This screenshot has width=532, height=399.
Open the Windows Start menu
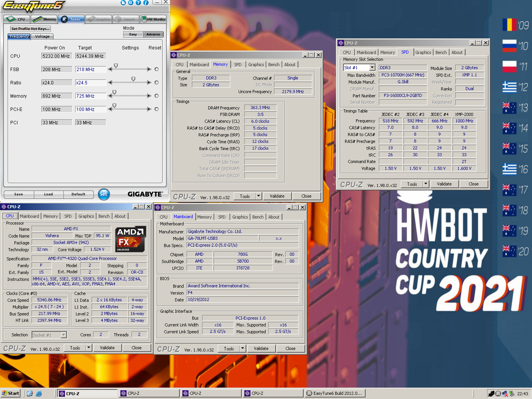(11, 393)
